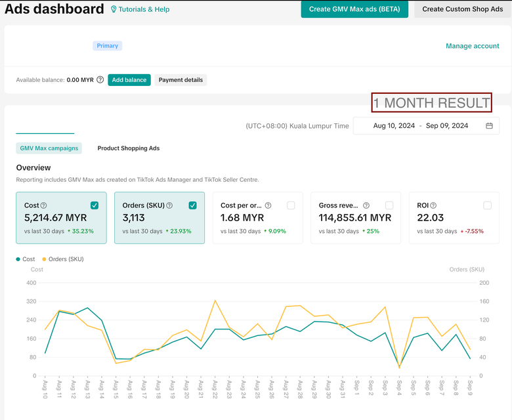Click the Overview section heading
Screen dimensions: 512x420
pos(33,168)
